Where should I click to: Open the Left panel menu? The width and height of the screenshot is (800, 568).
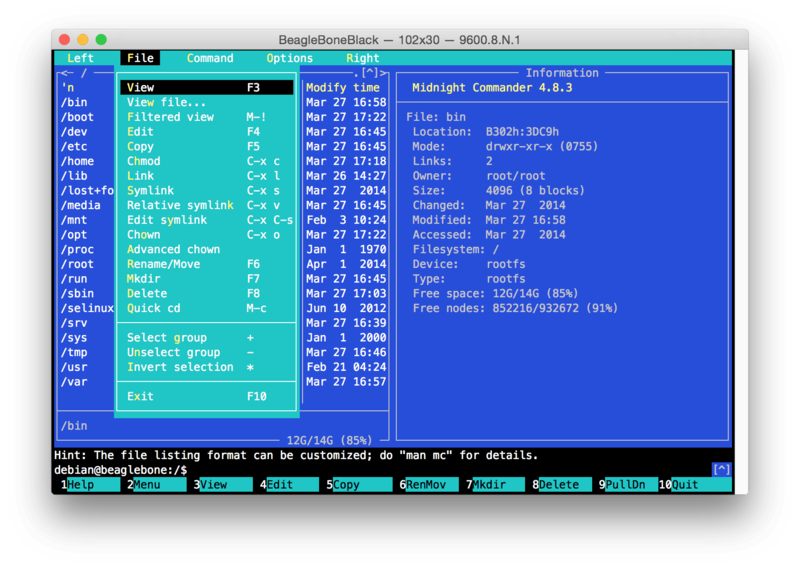(x=80, y=58)
